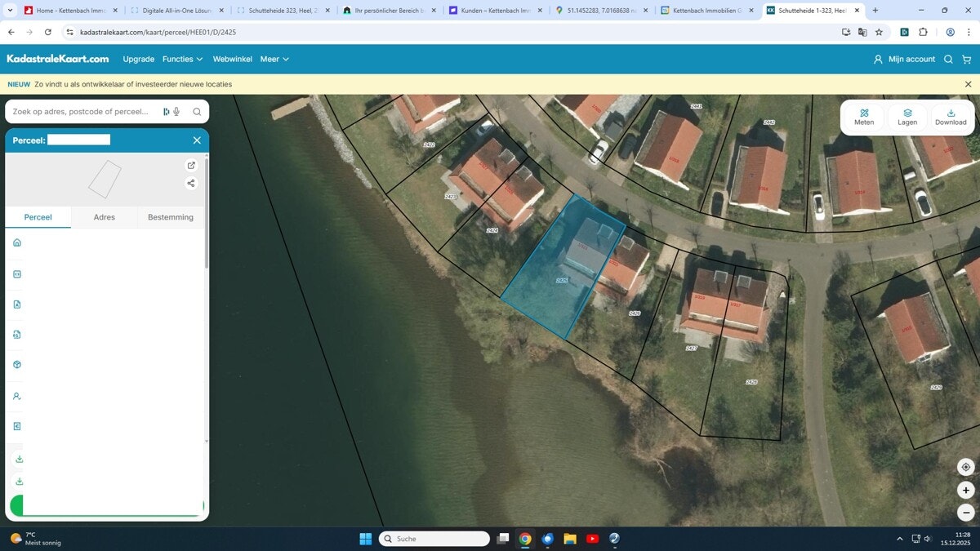
Task: Close the Perceel info panel
Action: (x=197, y=140)
